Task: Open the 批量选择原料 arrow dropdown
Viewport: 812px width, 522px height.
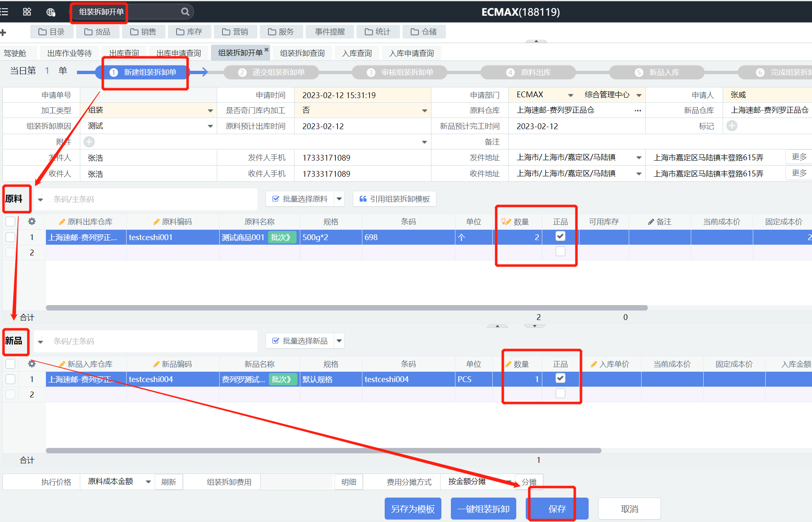Action: (x=339, y=199)
